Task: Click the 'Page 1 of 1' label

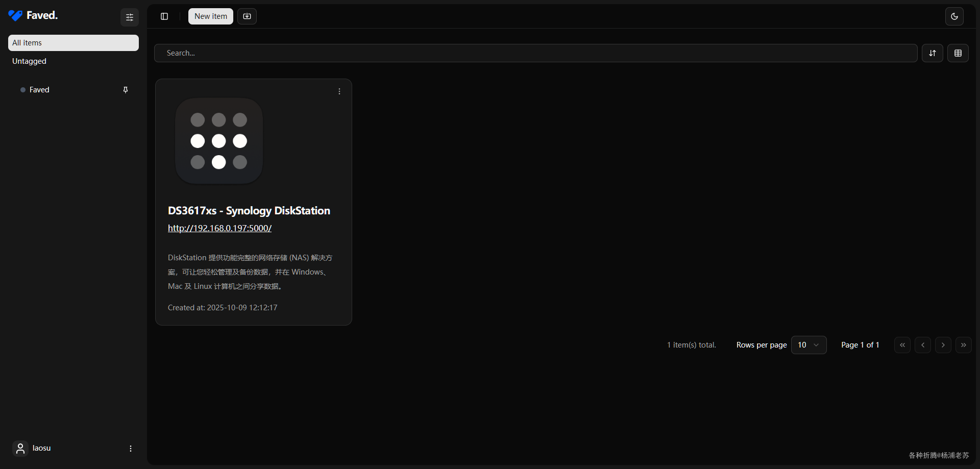Action: [x=860, y=345]
